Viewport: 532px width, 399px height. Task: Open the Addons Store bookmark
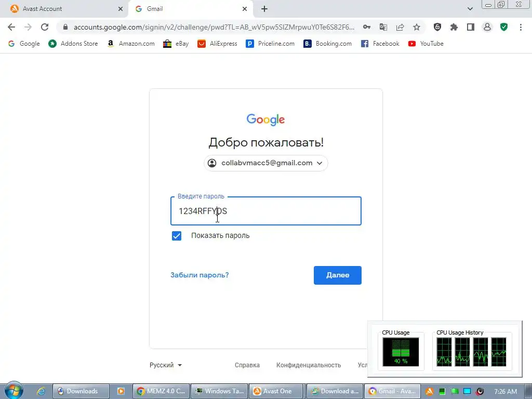(73, 44)
